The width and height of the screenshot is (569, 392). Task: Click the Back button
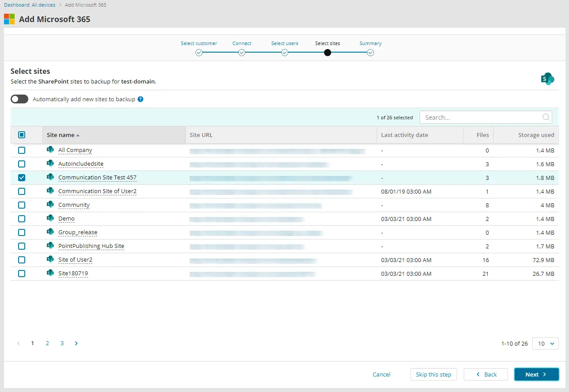coord(485,374)
